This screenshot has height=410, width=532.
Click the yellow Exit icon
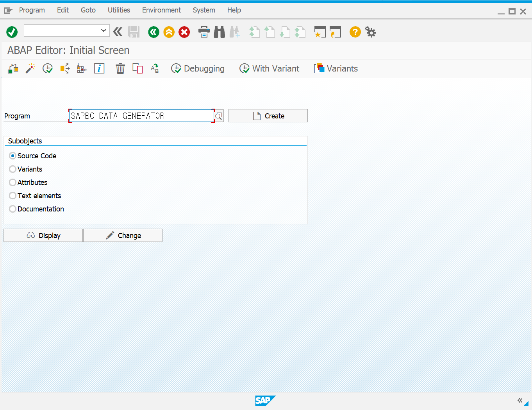(169, 32)
